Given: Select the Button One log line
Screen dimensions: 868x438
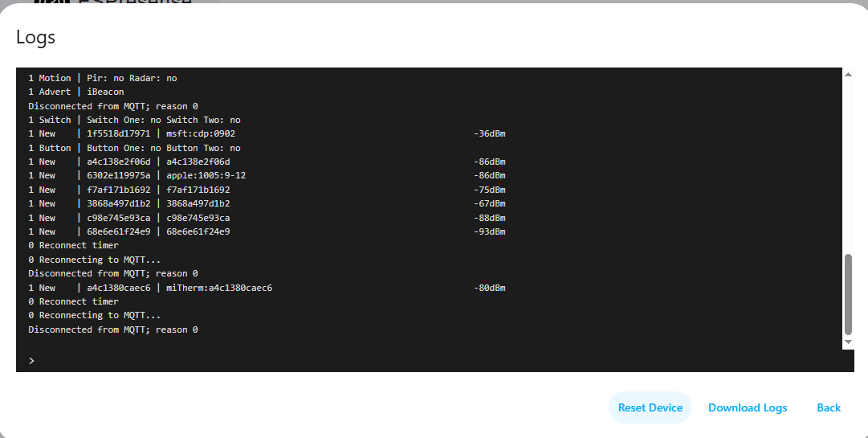Looking at the screenshot, I should tap(134, 148).
